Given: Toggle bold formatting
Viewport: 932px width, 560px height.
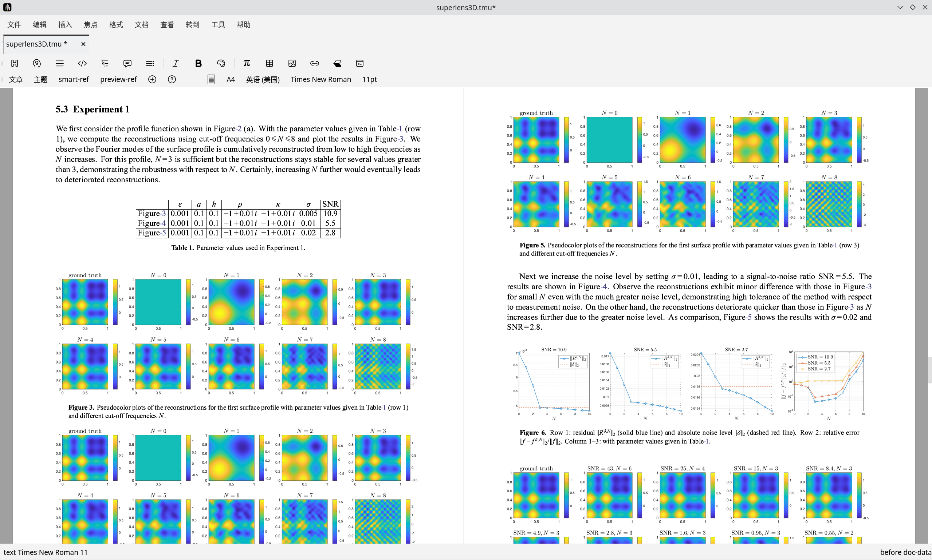Looking at the screenshot, I should (x=198, y=63).
